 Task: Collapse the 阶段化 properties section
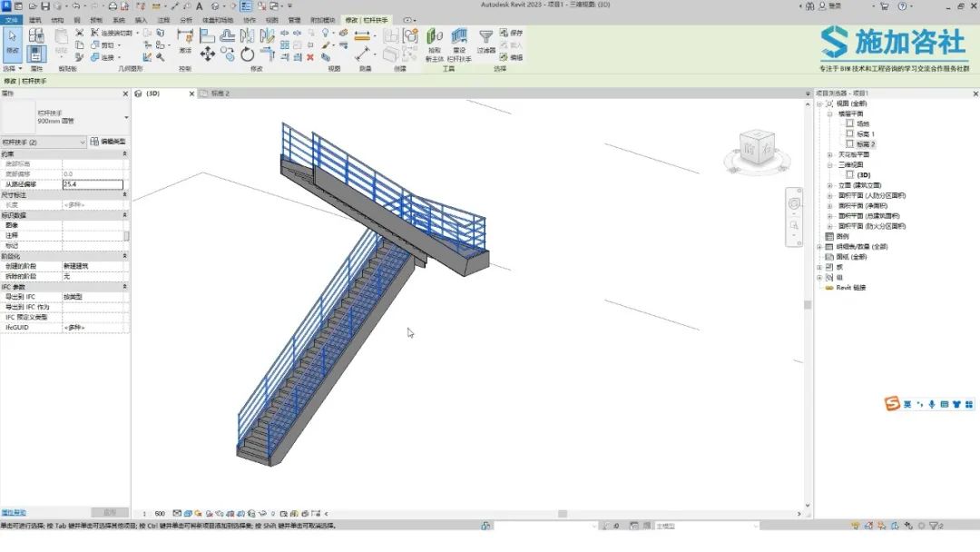(x=124, y=256)
